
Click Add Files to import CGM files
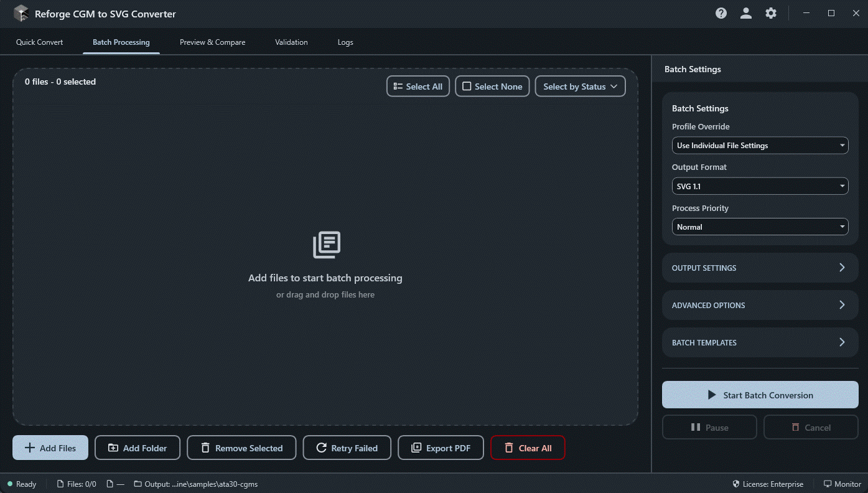(50, 448)
